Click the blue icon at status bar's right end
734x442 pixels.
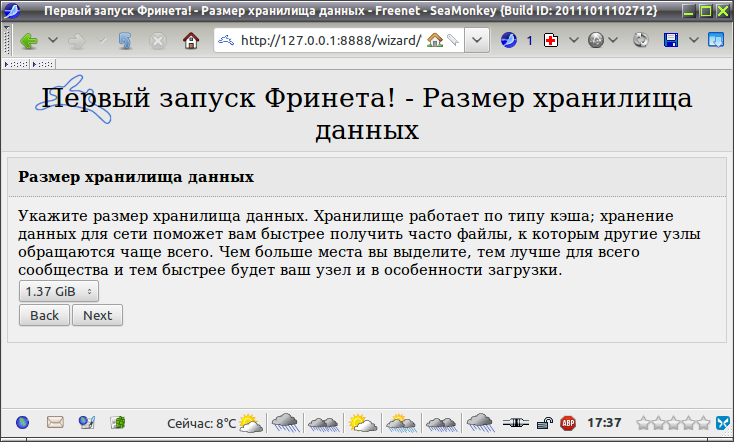click(x=723, y=423)
